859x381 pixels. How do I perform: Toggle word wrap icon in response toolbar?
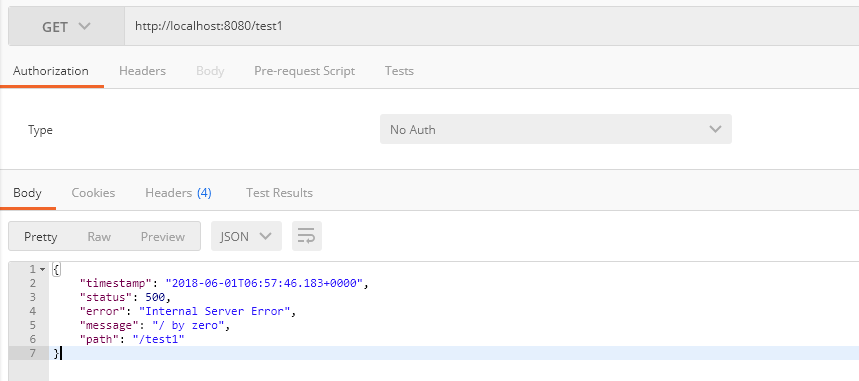click(307, 236)
